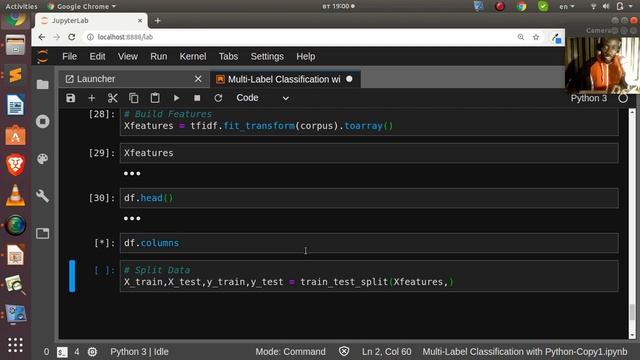Viewport: 640px width, 360px height.
Task: Open the tabs list sidebar panel
Action: tap(42, 233)
